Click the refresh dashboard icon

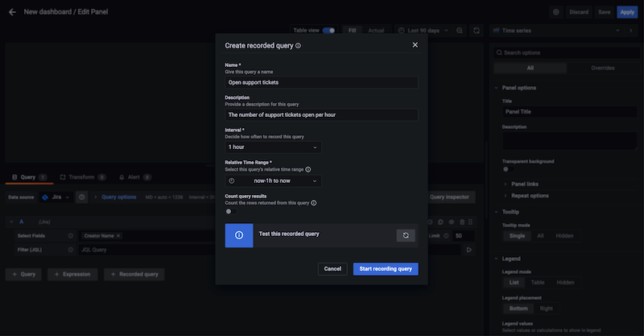click(x=477, y=31)
